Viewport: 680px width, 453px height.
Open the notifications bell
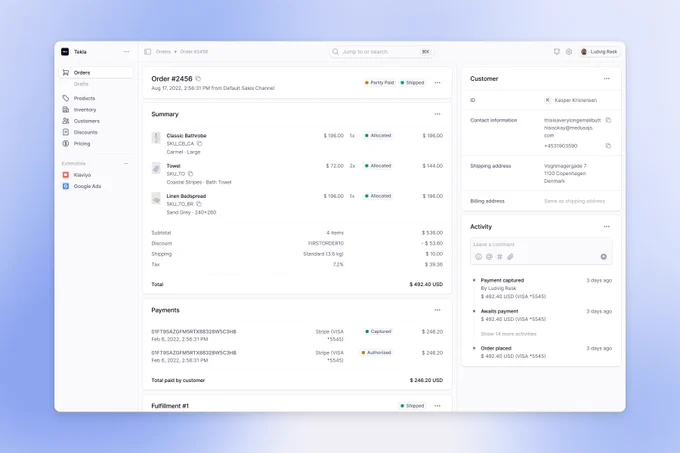pyautogui.click(x=556, y=52)
